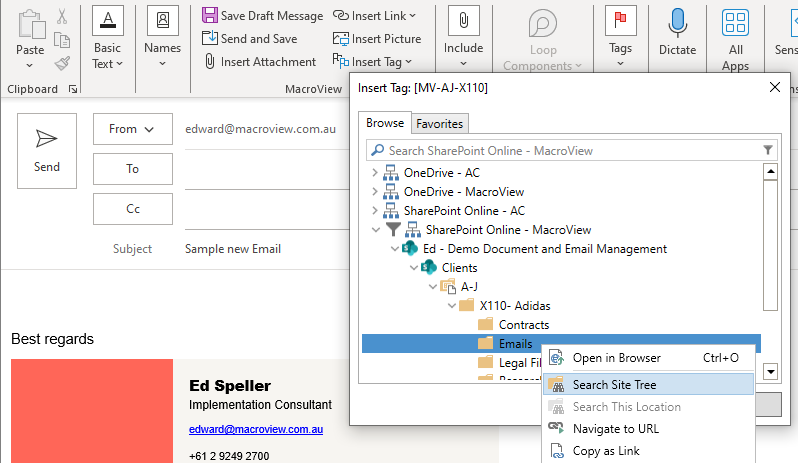Open the Basic Text formatting menu
Image resolution: width=798 pixels, height=463 pixels.
(x=107, y=38)
